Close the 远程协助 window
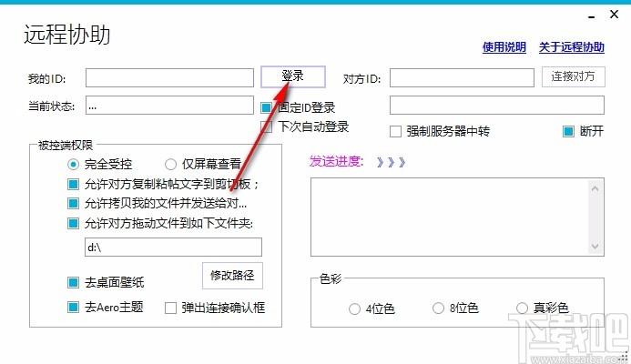This screenshot has width=631, height=364. [x=614, y=15]
